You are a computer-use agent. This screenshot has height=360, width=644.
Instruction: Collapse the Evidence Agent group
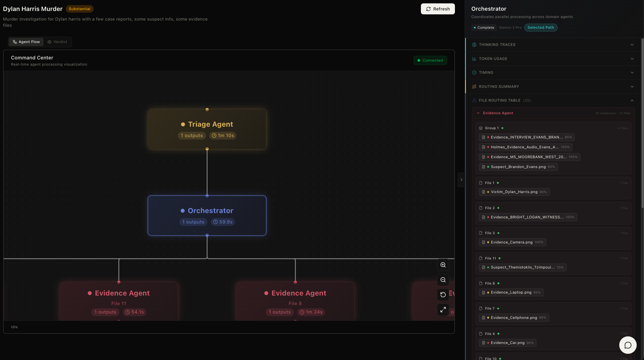tap(478, 113)
